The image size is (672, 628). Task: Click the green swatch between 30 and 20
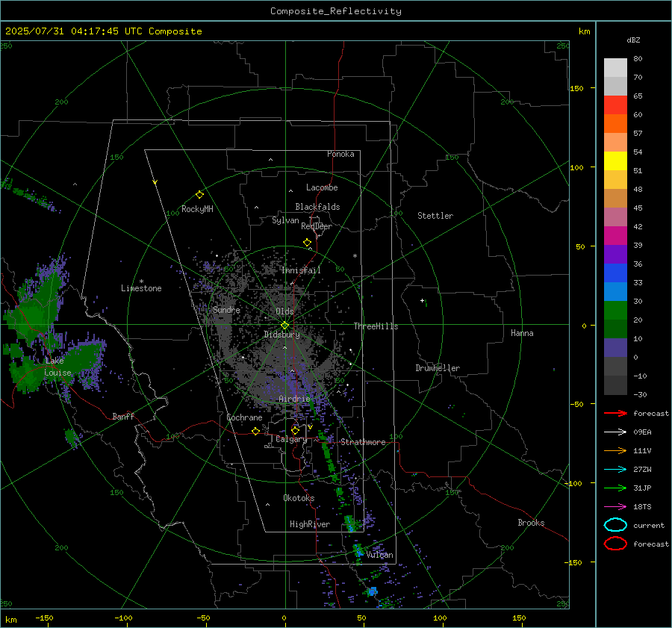coord(615,311)
